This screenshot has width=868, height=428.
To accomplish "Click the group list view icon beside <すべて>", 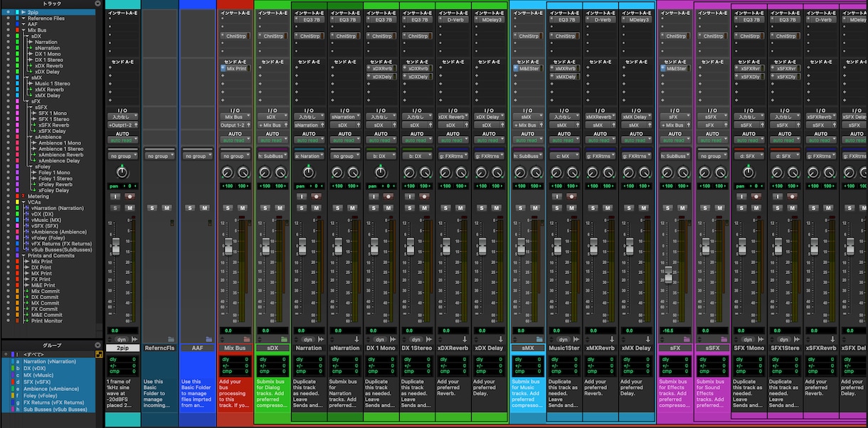I will (x=97, y=354).
